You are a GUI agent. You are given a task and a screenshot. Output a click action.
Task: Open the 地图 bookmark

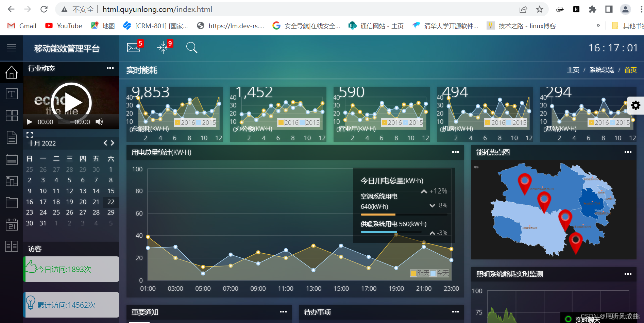click(x=103, y=26)
